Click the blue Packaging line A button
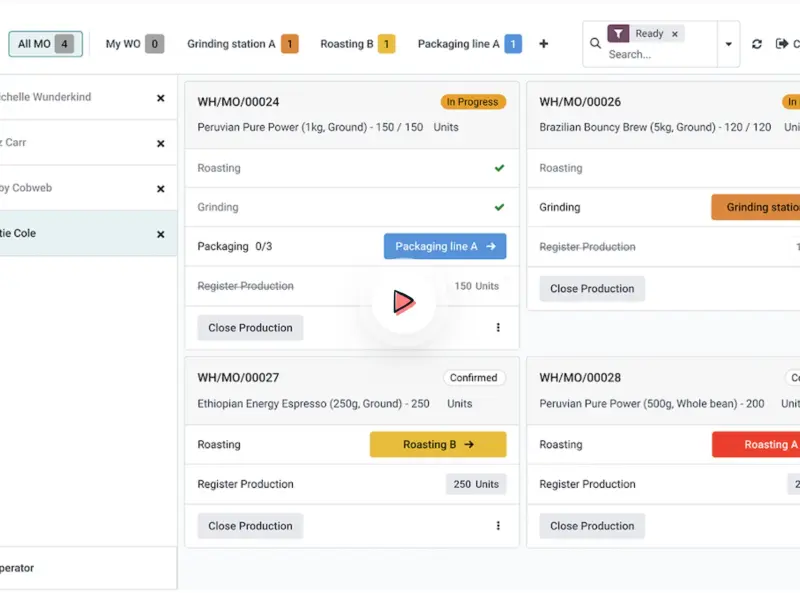 point(445,247)
